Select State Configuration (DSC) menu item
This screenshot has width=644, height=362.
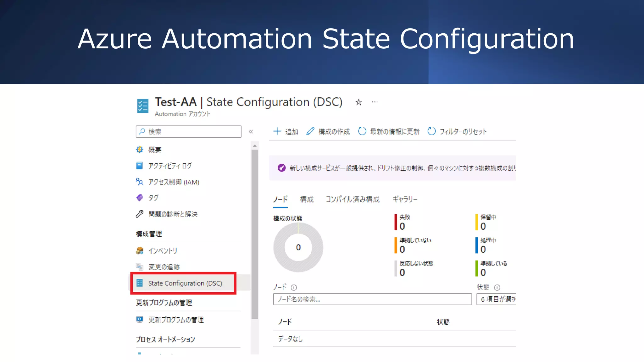click(185, 283)
